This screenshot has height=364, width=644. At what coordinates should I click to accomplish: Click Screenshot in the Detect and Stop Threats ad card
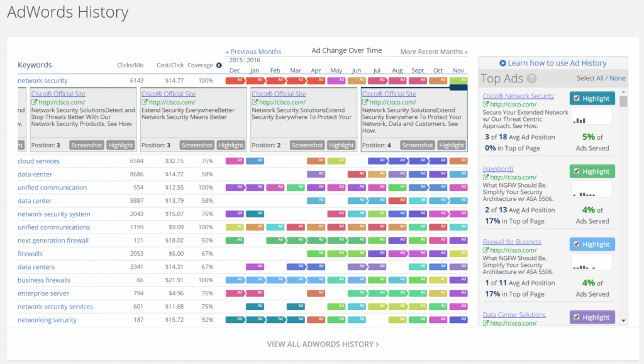87,145
